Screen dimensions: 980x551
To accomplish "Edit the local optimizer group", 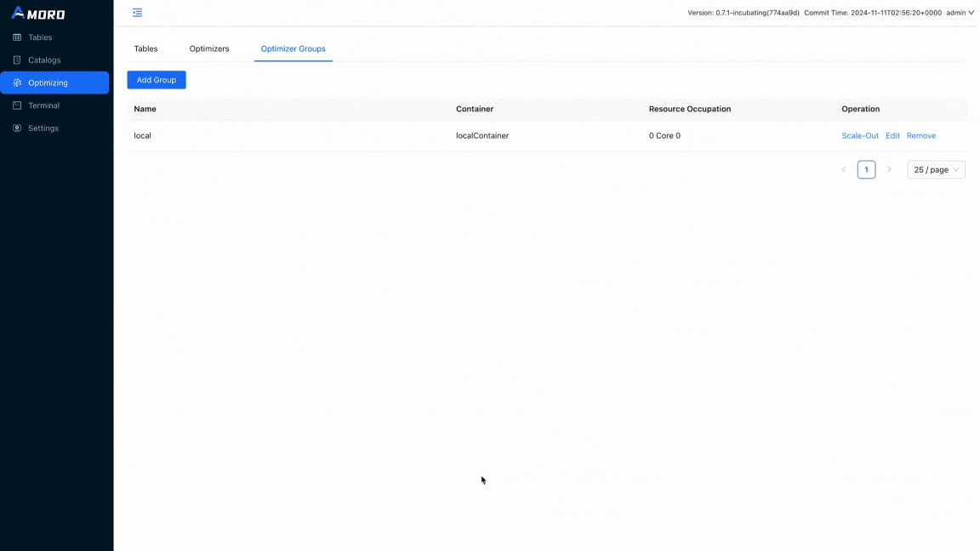I will click(x=892, y=135).
